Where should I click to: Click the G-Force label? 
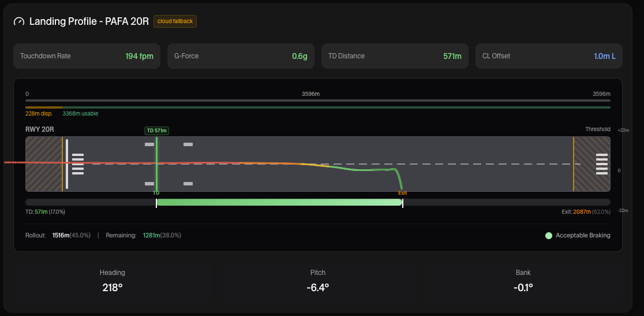point(186,56)
